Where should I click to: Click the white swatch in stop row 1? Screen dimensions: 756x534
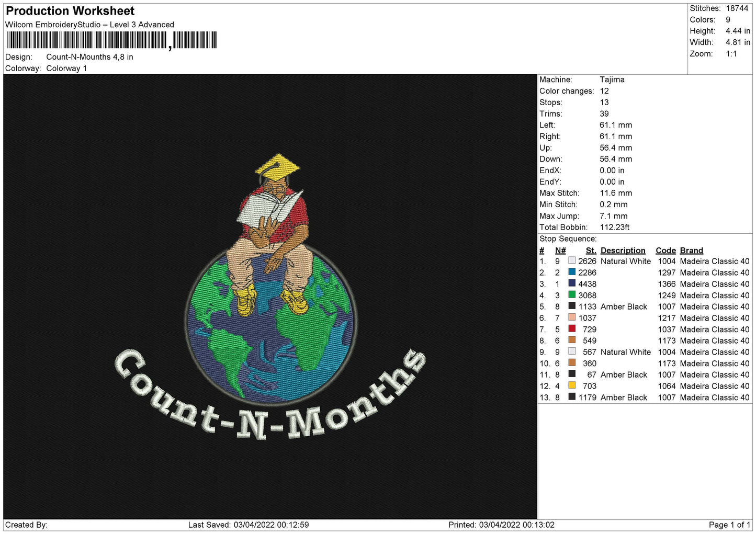coord(572,260)
